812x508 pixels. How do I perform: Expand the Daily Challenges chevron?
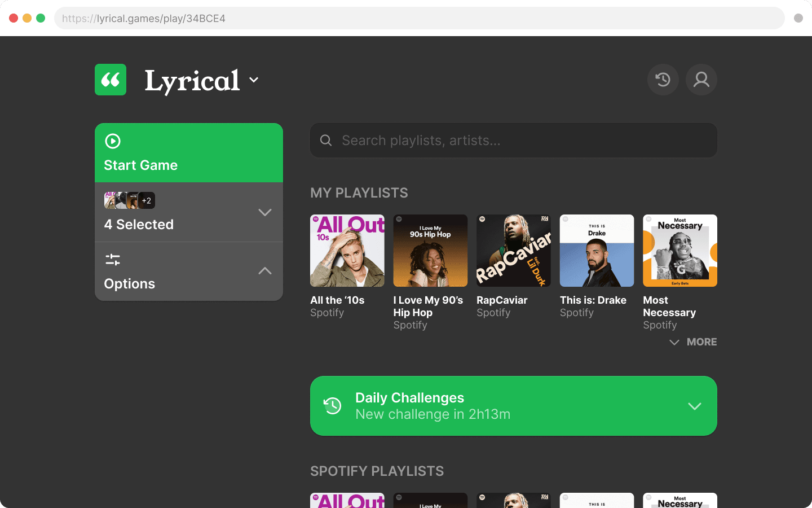click(695, 406)
